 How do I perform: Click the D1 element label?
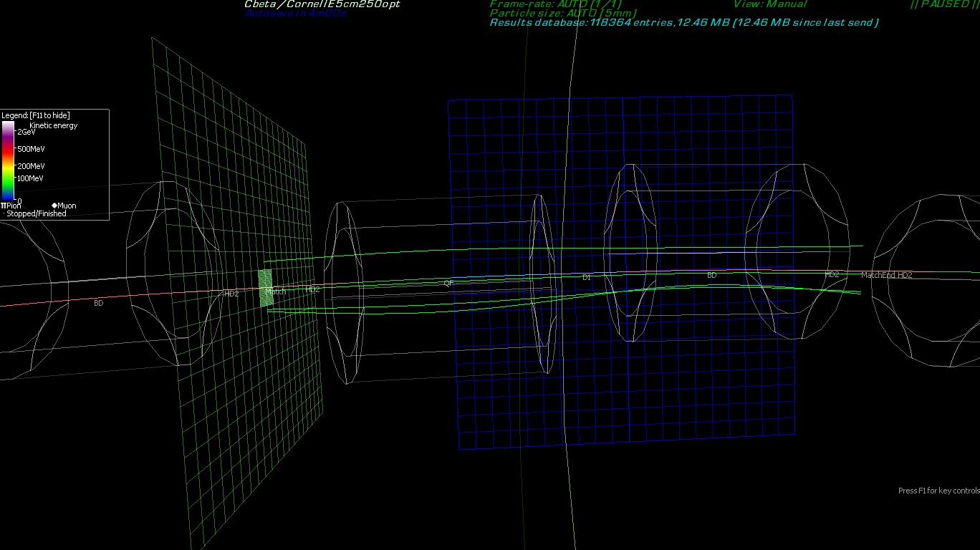[x=586, y=277]
